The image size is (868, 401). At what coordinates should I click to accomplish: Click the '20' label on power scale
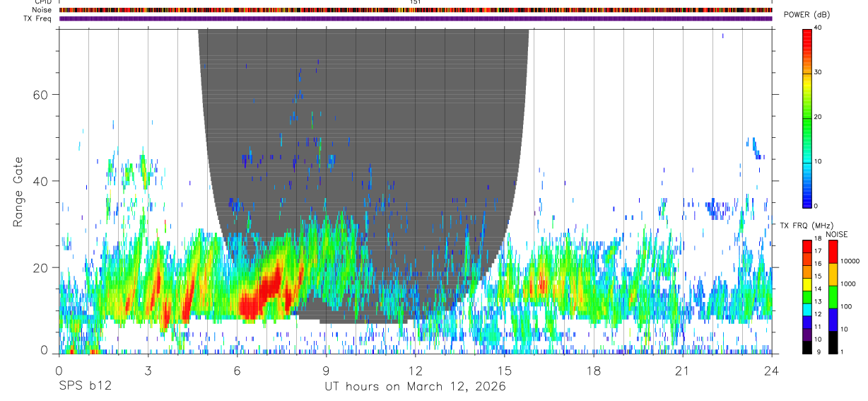click(x=816, y=117)
